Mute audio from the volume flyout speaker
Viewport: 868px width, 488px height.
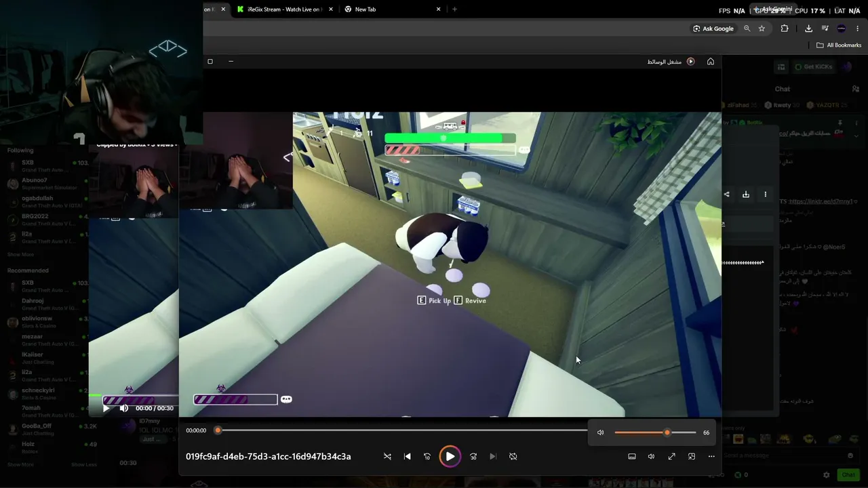tap(600, 432)
